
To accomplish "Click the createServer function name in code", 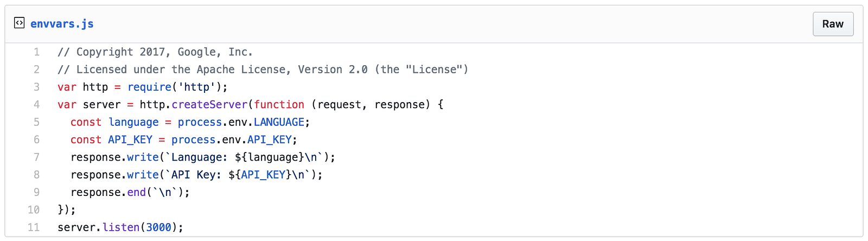I will (x=210, y=105).
